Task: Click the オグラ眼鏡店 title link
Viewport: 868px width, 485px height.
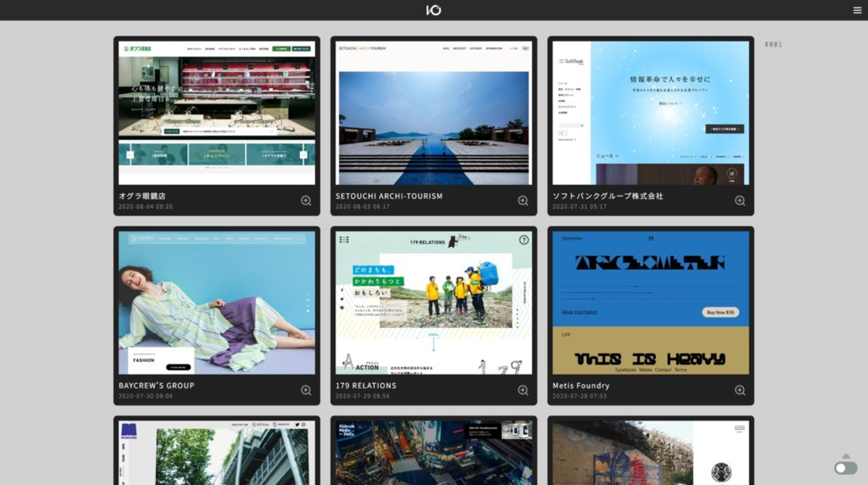Action: [x=142, y=196]
